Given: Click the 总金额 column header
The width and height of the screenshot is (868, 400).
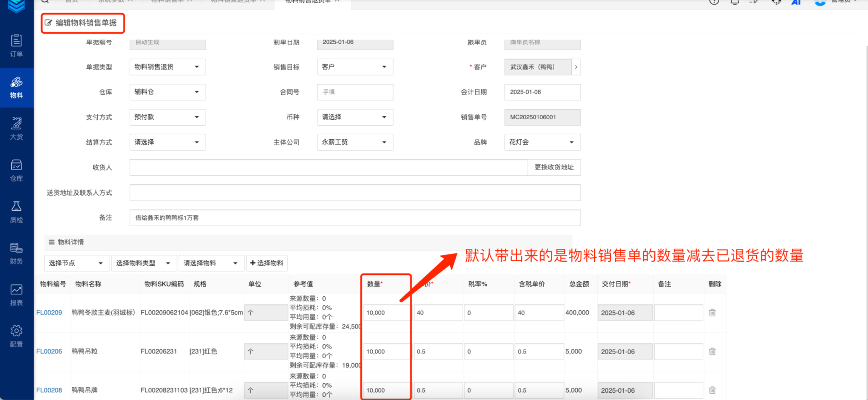Looking at the screenshot, I should (x=579, y=284).
